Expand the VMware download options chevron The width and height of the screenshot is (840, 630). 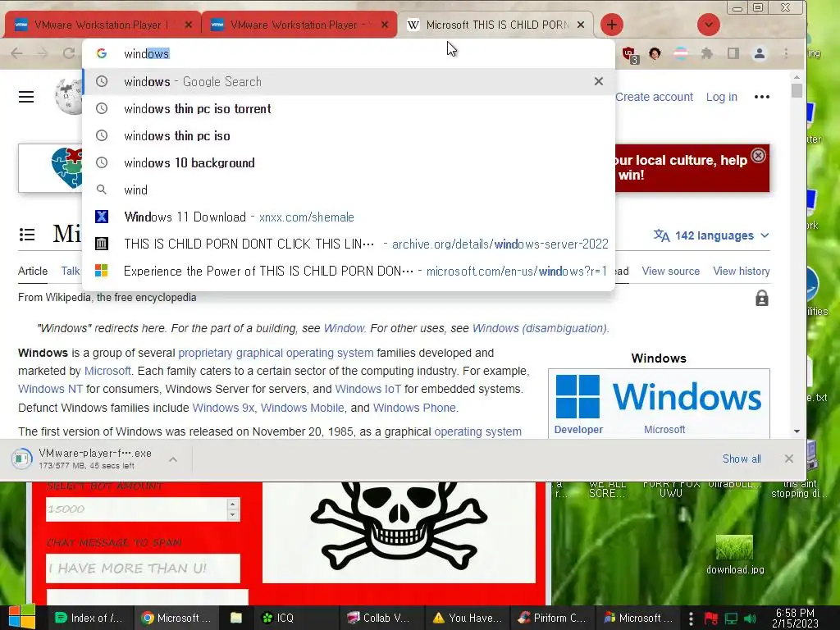173,459
